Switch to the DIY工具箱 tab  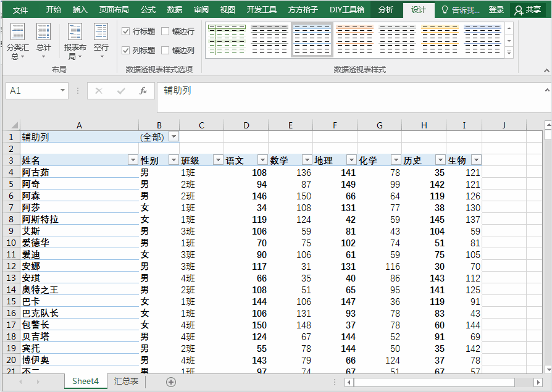[x=347, y=10]
